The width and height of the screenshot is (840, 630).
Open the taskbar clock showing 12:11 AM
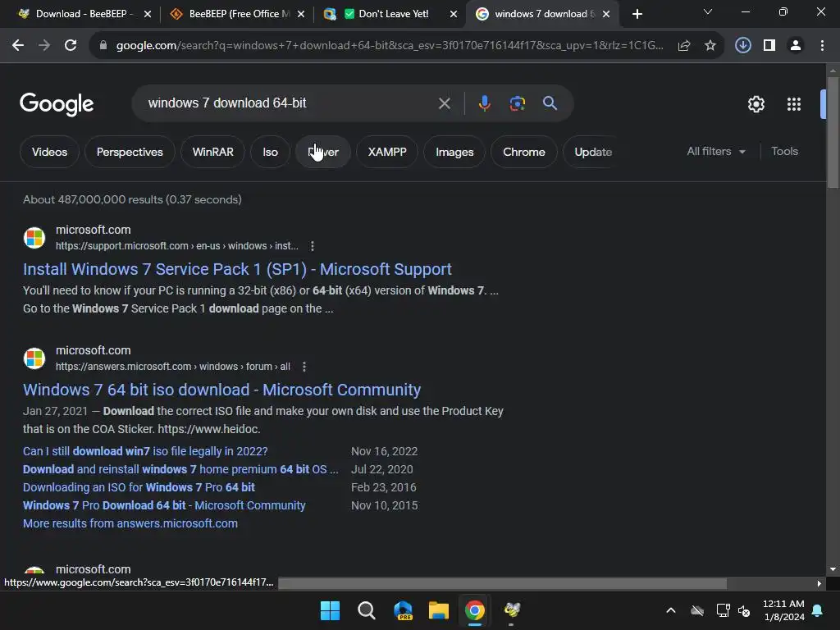(783, 610)
